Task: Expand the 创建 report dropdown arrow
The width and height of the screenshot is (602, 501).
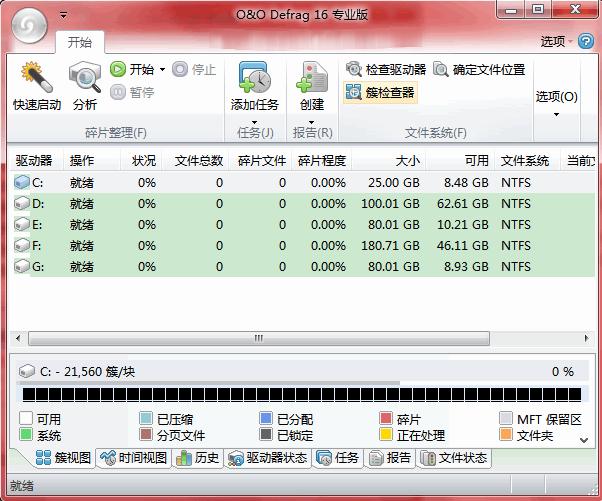Action: coord(312,122)
